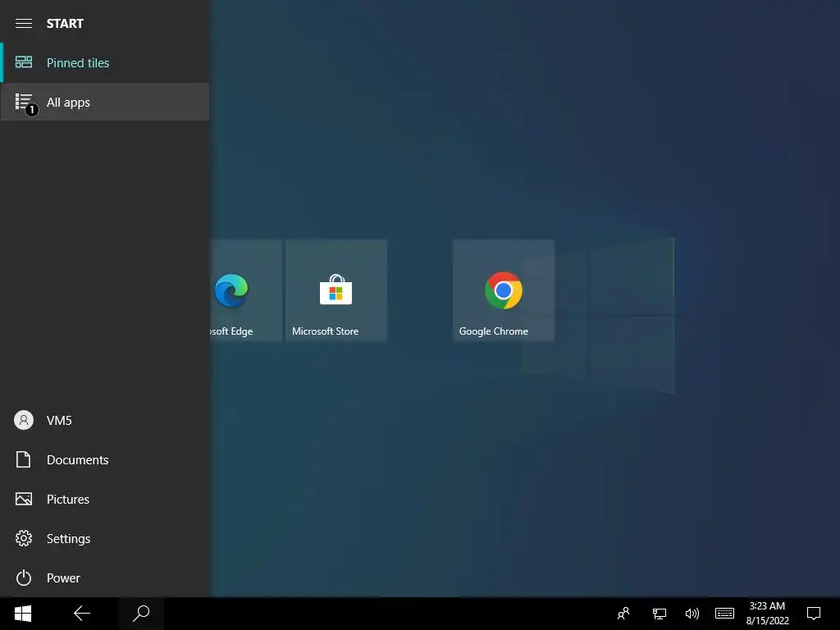Open the All apps list
This screenshot has height=630, width=840.
pyautogui.click(x=105, y=102)
